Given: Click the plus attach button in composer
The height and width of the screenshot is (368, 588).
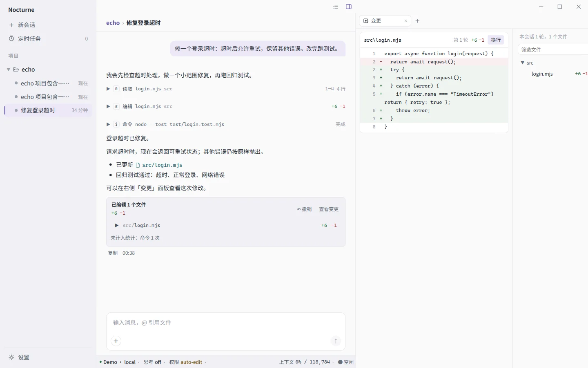Looking at the screenshot, I should tap(116, 341).
